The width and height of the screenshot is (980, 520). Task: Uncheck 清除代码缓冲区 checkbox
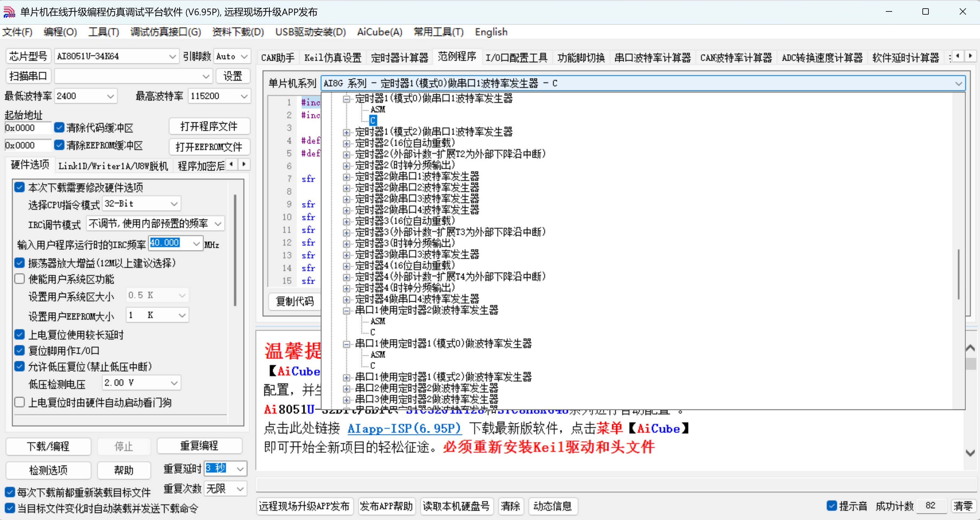59,127
